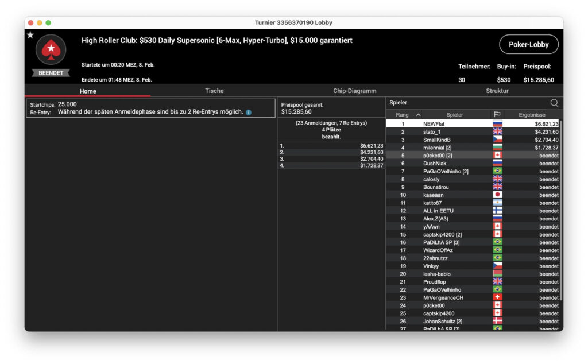Open the Chip-Diagramm tab
The height and width of the screenshot is (364, 588).
pos(354,91)
